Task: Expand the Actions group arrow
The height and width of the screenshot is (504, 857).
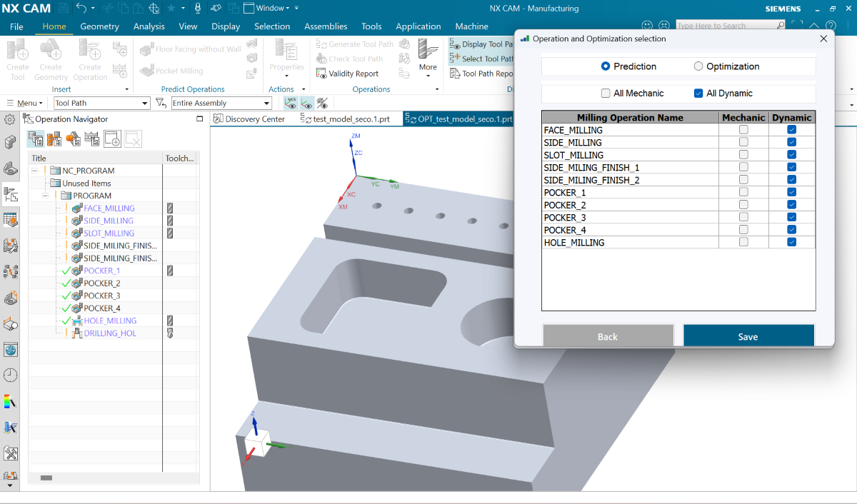Action: (x=302, y=89)
